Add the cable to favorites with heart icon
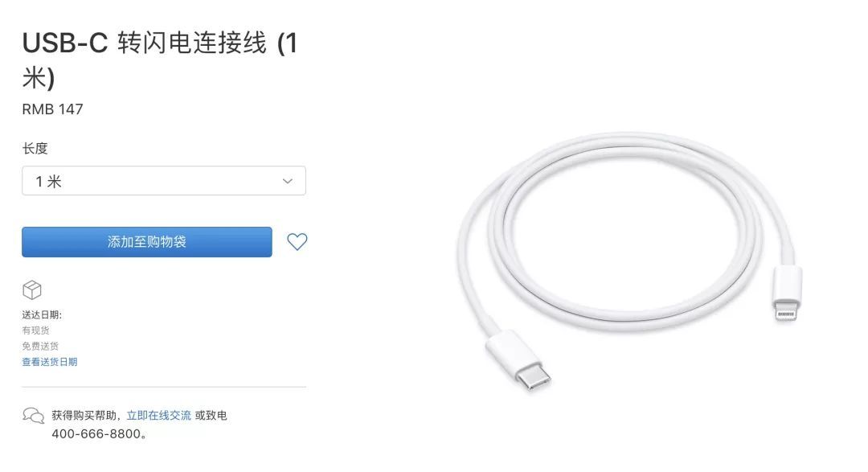Screen dimensions: 868x472 pos(297,241)
